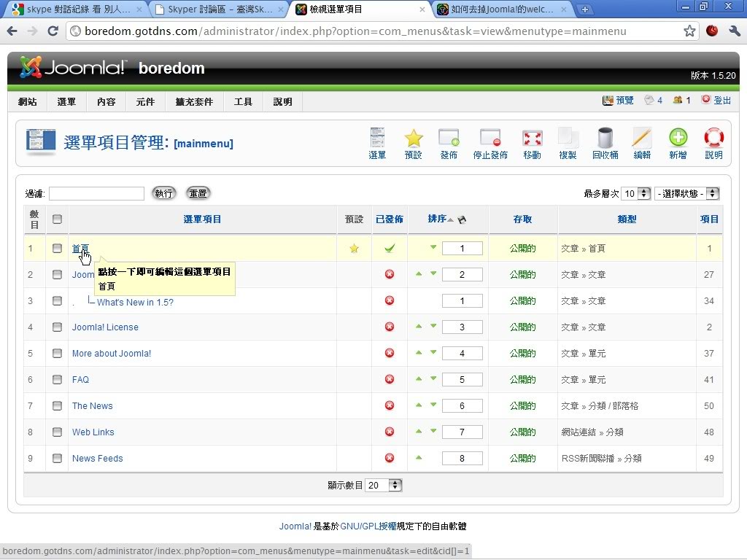Move FAQ down in order

tap(433, 378)
